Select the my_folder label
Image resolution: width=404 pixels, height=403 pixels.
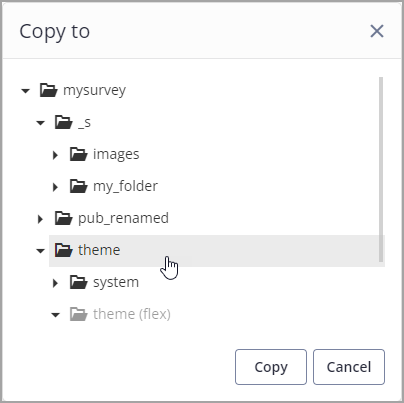[125, 186]
